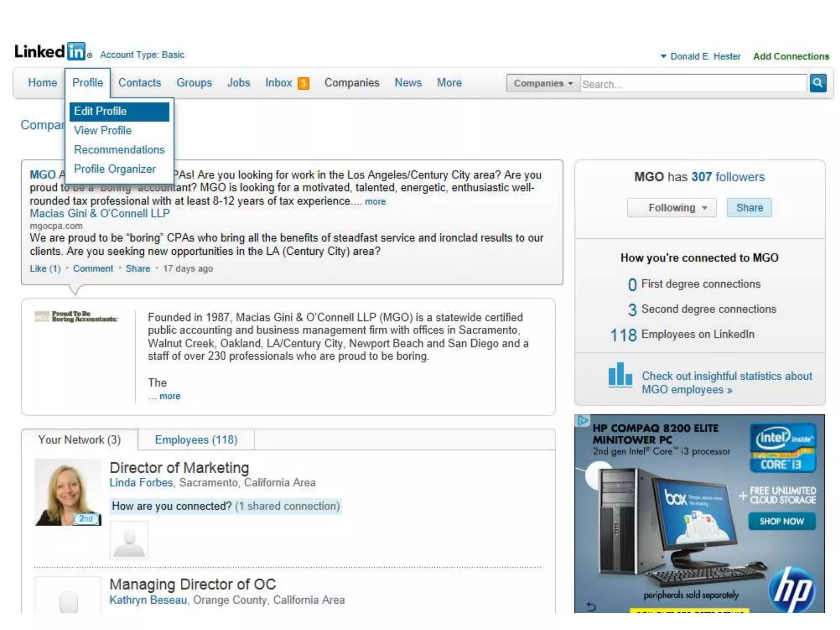This screenshot has height=630, width=840.
Task: Click the shared connection placeholder avatar
Action: [x=129, y=540]
